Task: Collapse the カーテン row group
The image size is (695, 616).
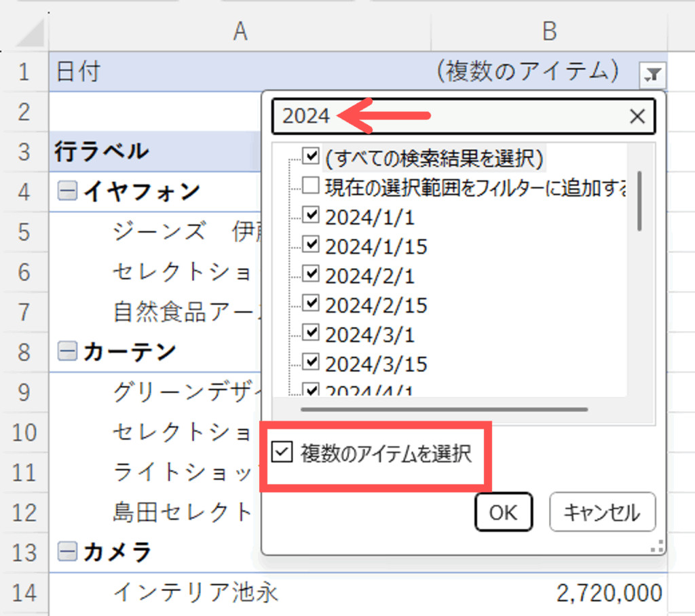Action: pos(67,351)
